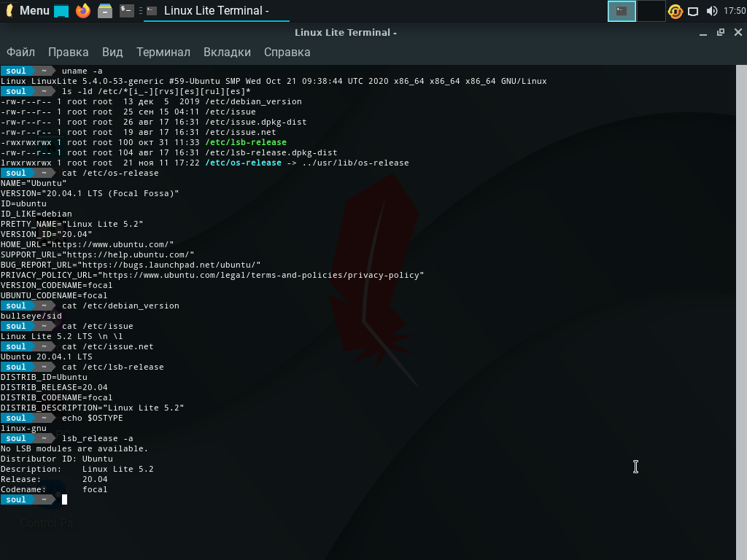Open the volume control icon
This screenshot has width=747, height=560.
pos(712,11)
